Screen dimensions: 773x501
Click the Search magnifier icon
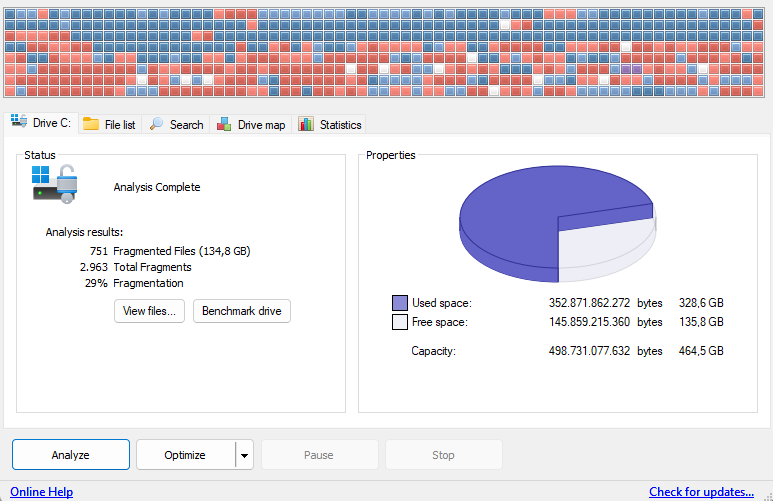pyautogui.click(x=156, y=124)
